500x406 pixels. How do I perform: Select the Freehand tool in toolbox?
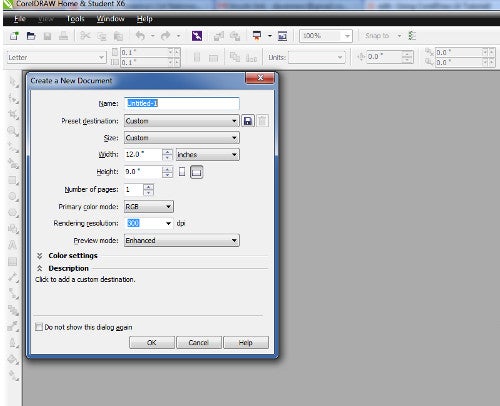(13, 147)
